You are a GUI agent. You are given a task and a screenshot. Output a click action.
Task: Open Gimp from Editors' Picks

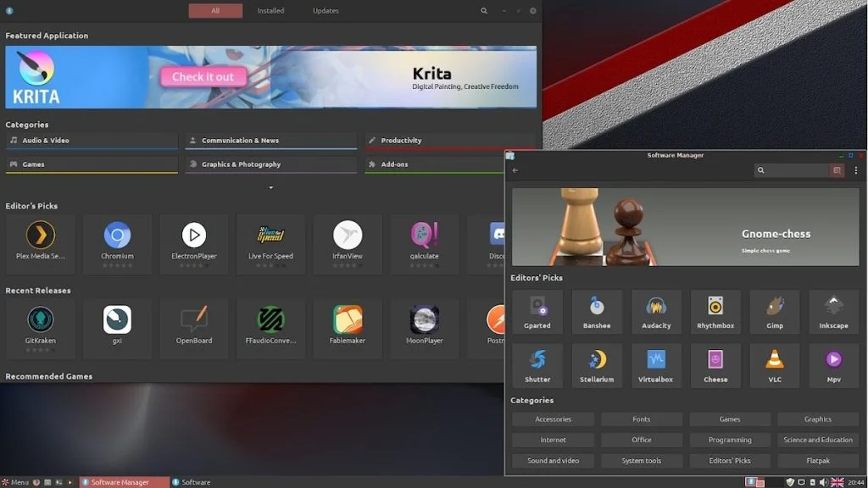775,311
